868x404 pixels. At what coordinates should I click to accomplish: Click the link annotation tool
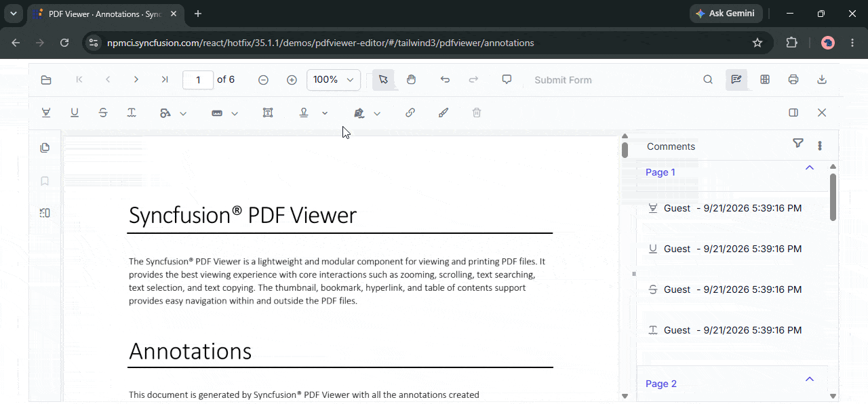tap(410, 113)
